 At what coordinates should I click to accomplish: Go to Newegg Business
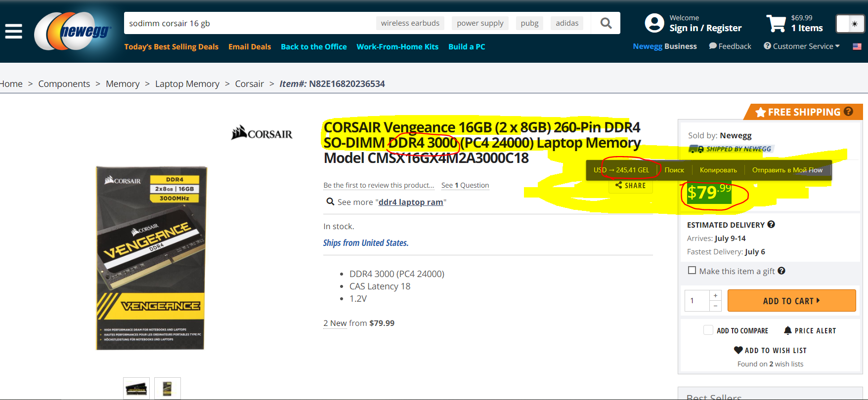(x=665, y=46)
